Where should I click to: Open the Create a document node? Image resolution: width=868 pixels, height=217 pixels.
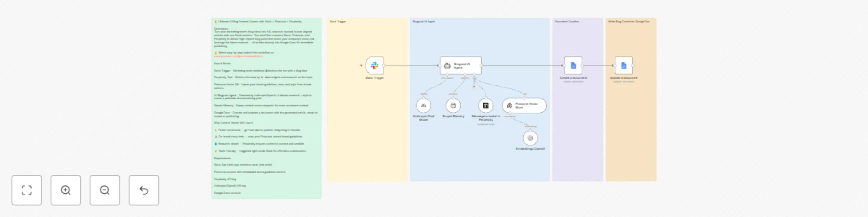[573, 65]
